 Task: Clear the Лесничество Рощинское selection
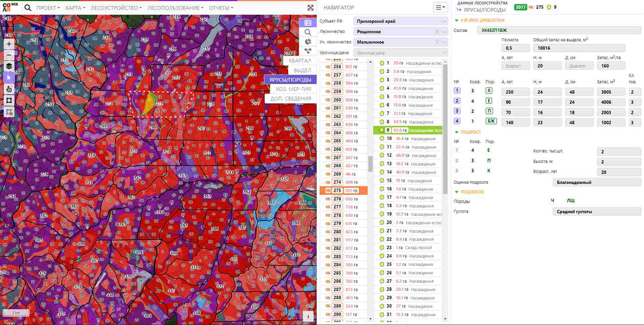437,32
